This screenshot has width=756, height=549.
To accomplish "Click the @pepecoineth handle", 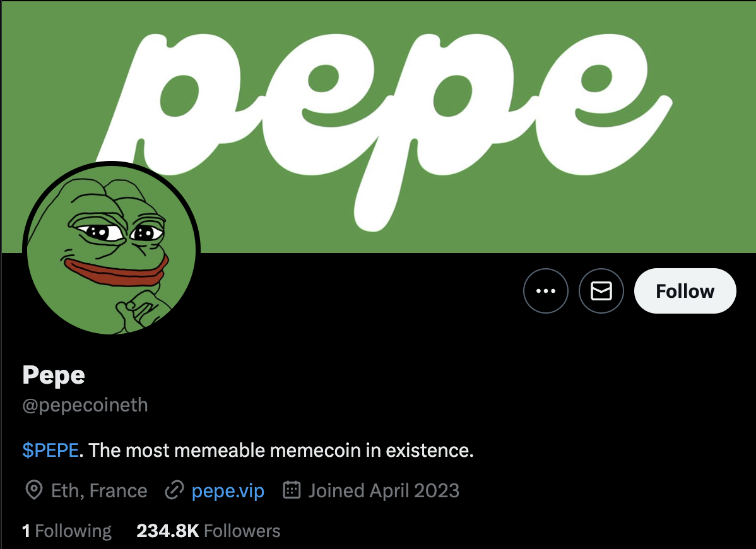I will pyautogui.click(x=85, y=405).
